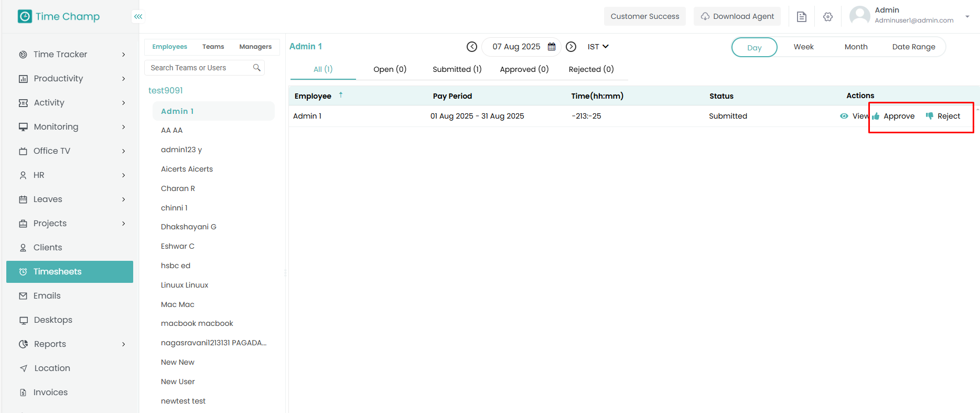980x413 pixels.
Task: Expand the HR submenu chevron
Action: click(124, 175)
